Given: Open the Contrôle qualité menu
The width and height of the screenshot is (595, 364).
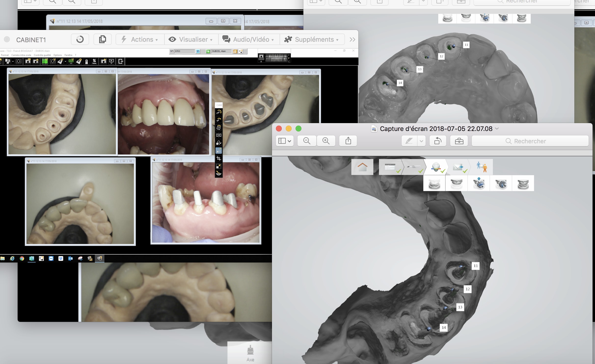Looking at the screenshot, I should click(42, 55).
